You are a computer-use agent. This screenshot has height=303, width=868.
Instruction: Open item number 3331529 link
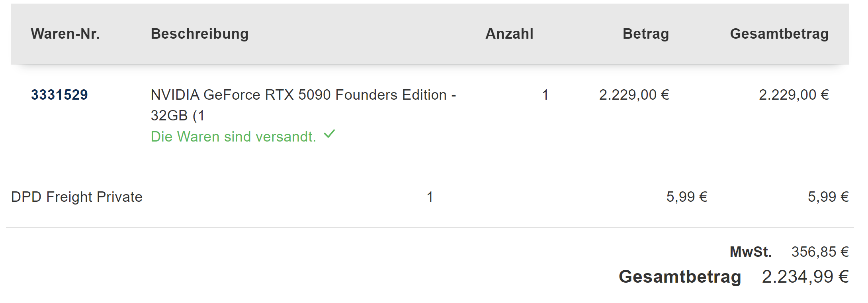pos(59,95)
